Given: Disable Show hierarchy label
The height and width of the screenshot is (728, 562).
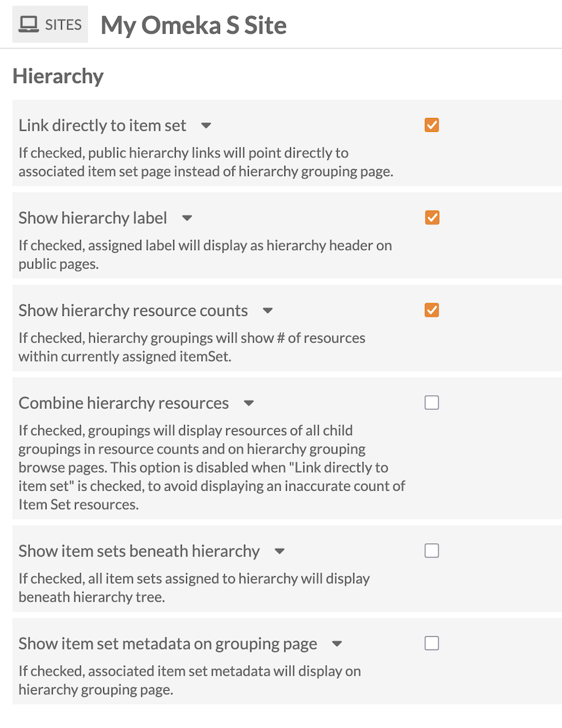Looking at the screenshot, I should click(x=431, y=217).
